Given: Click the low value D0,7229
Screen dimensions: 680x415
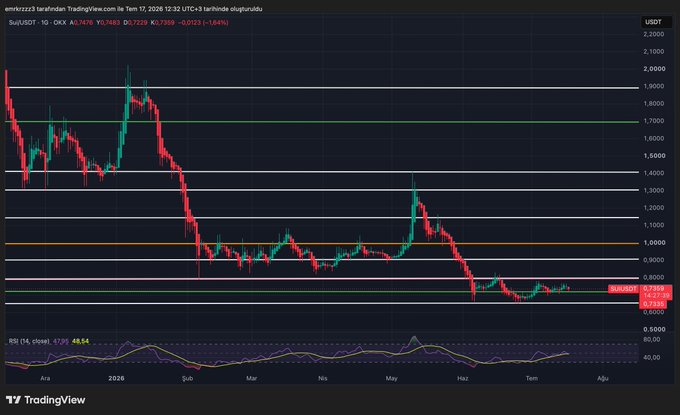Looking at the screenshot, I should [135, 23].
